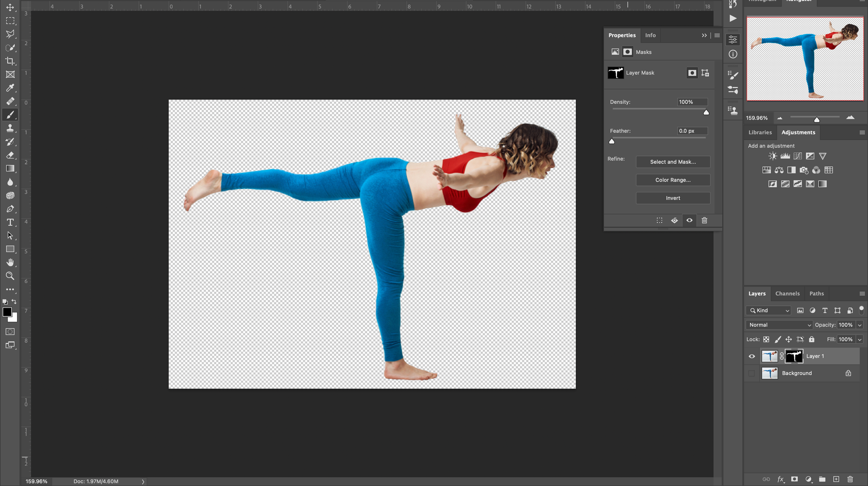Toggle the layer mask preview eye
The width and height of the screenshot is (868, 486).
click(689, 220)
